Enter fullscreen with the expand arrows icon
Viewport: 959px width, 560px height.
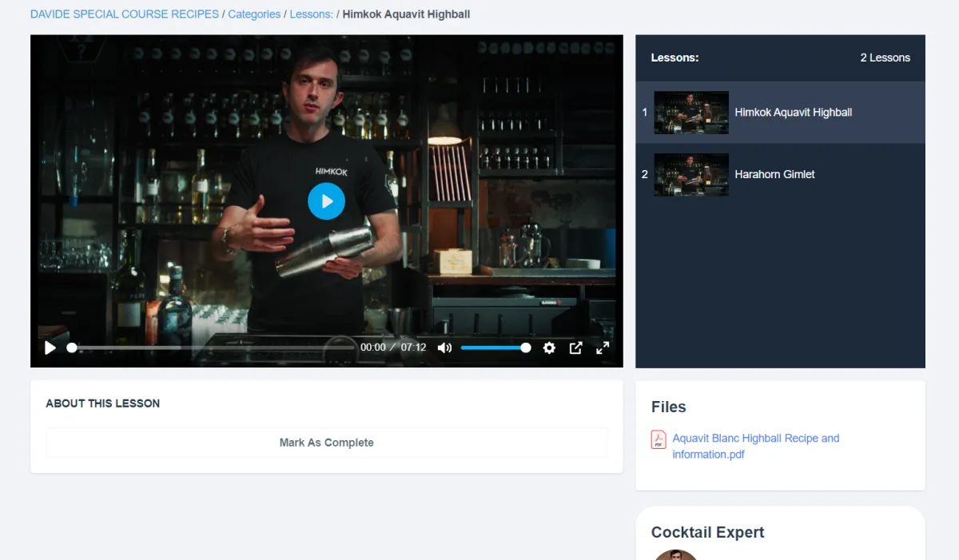tap(603, 348)
